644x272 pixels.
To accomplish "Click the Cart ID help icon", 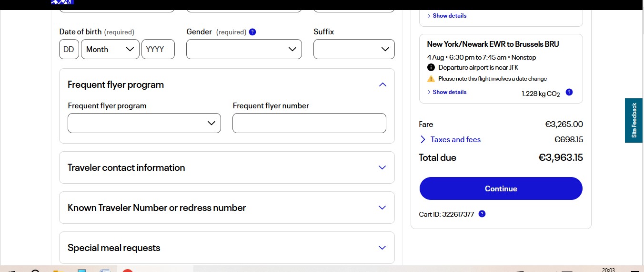I will click(x=482, y=214).
